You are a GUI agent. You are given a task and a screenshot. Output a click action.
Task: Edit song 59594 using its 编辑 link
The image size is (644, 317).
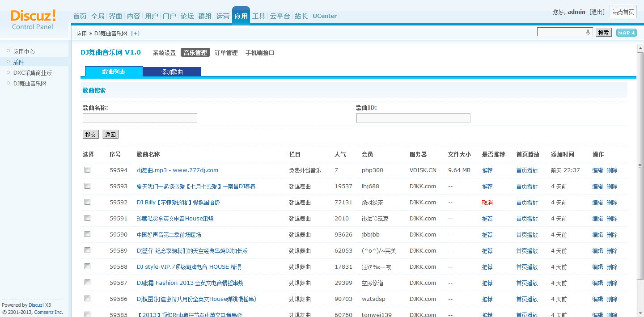pos(597,170)
